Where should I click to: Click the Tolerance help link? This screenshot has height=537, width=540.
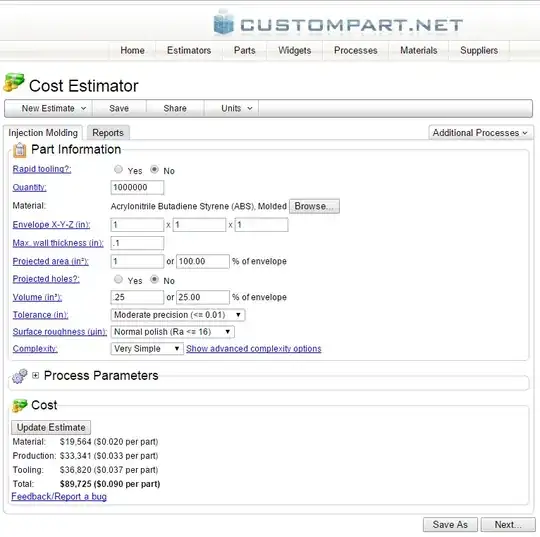[x=40, y=315]
